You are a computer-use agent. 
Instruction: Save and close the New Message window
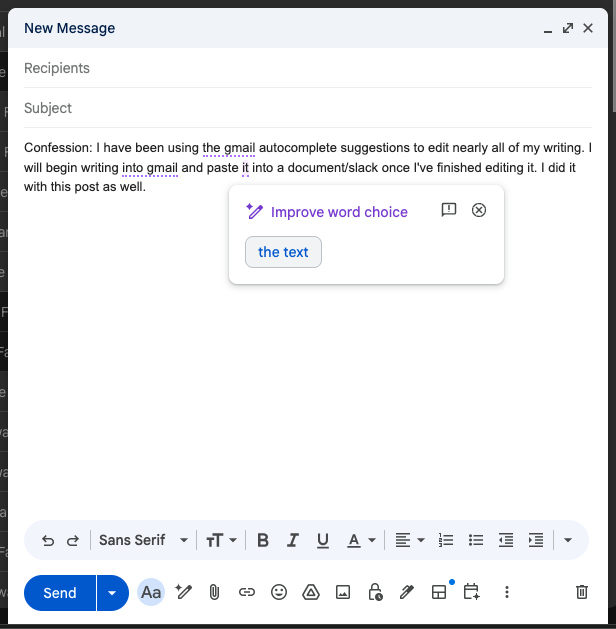(x=588, y=28)
